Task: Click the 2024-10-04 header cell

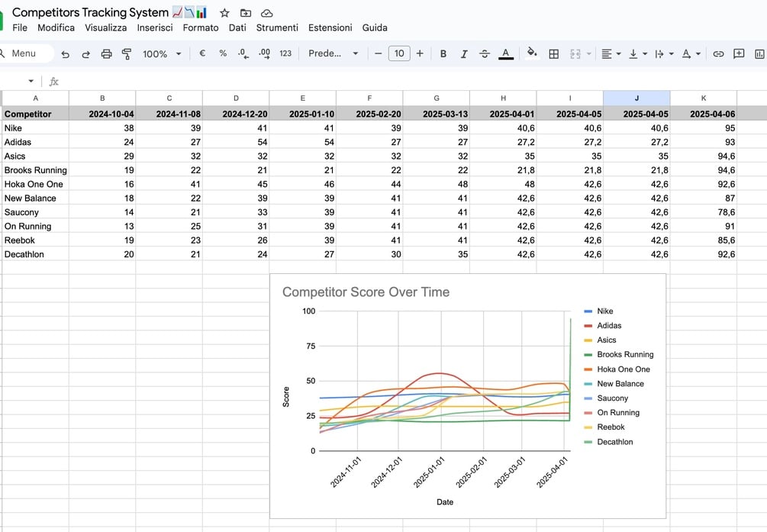Action: 102,114
